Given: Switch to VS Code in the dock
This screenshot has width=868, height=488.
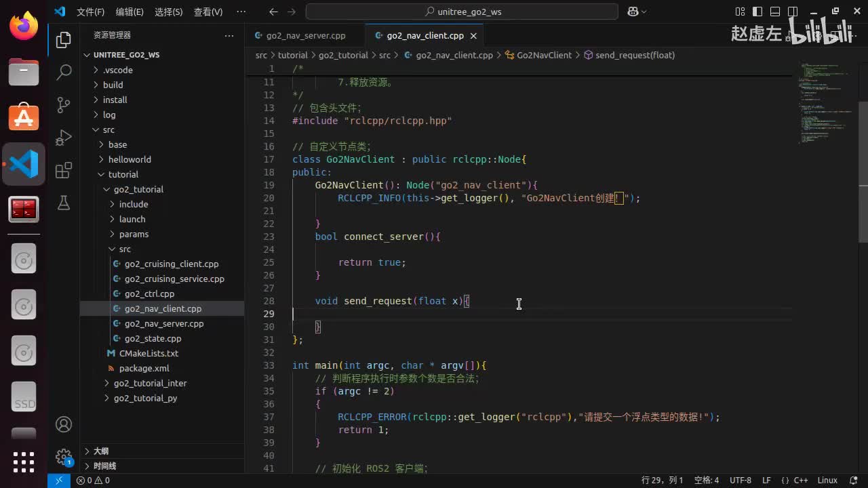Looking at the screenshot, I should (x=24, y=164).
